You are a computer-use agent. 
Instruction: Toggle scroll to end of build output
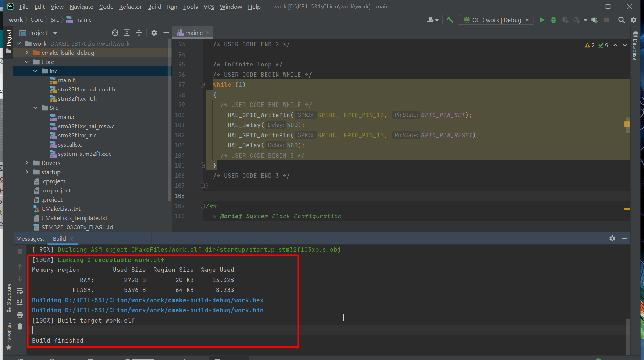tap(20, 302)
